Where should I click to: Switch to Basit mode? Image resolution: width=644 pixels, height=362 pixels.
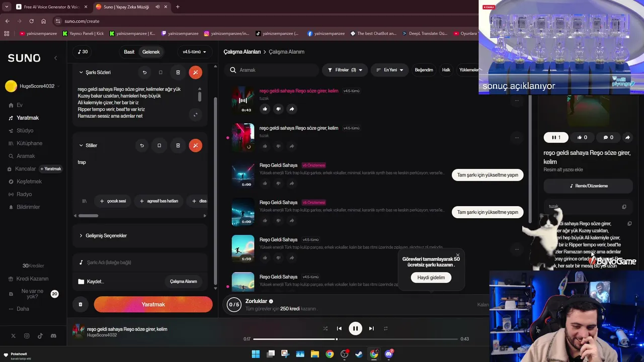pos(129,52)
